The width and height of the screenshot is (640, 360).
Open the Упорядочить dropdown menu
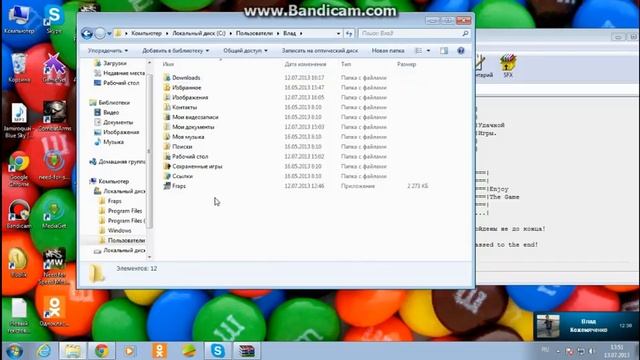(x=108, y=51)
